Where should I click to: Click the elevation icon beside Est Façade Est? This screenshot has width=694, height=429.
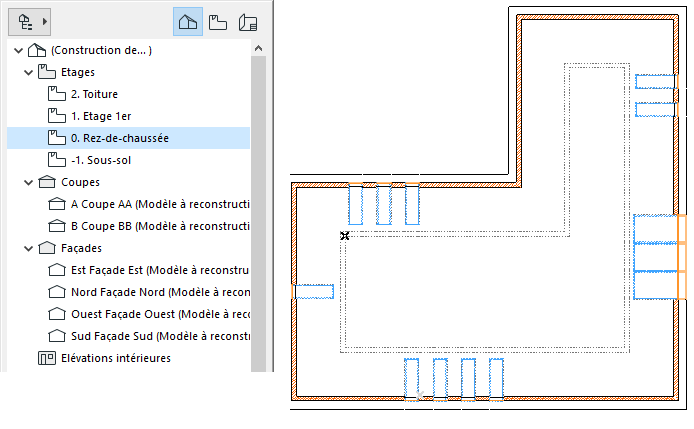coord(57,270)
